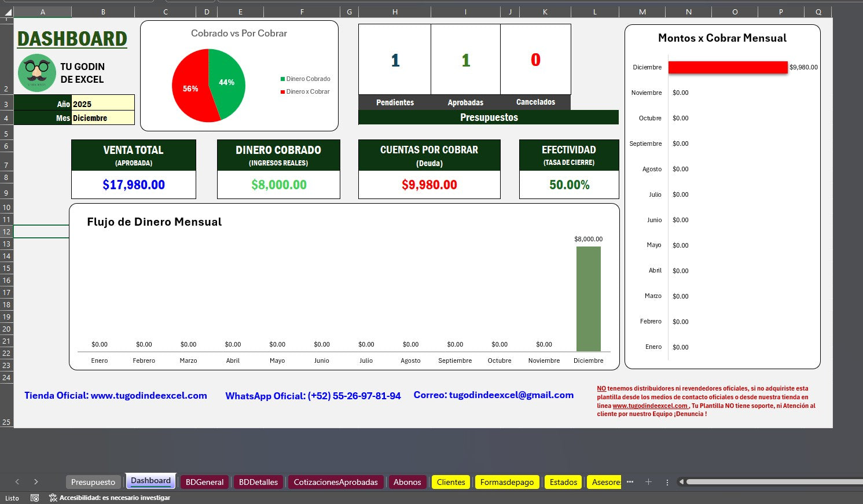Click the scroll left arrow of horizontal scrollbar
This screenshot has width=863, height=504.
click(681, 482)
